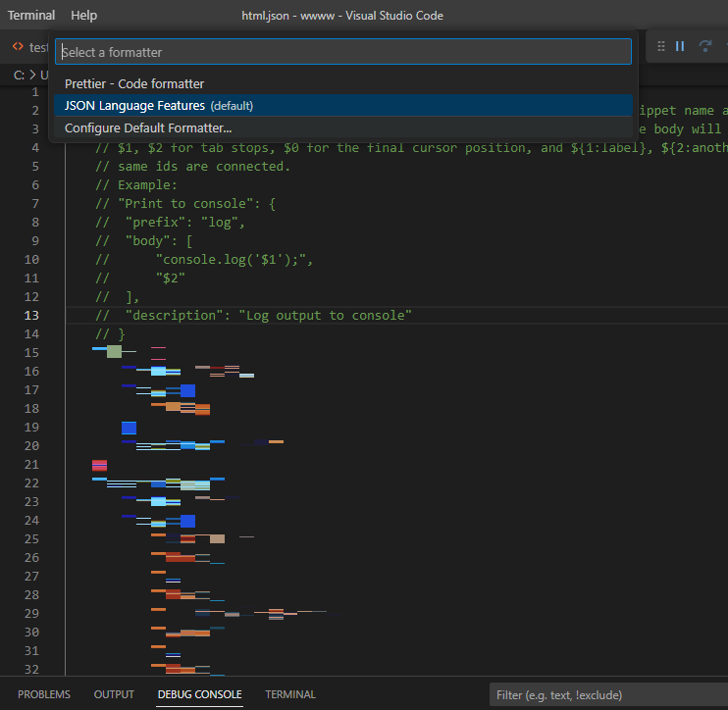Click the 'same ids are connected.' line
Viewport: 728px width, 710px height.
192,166
